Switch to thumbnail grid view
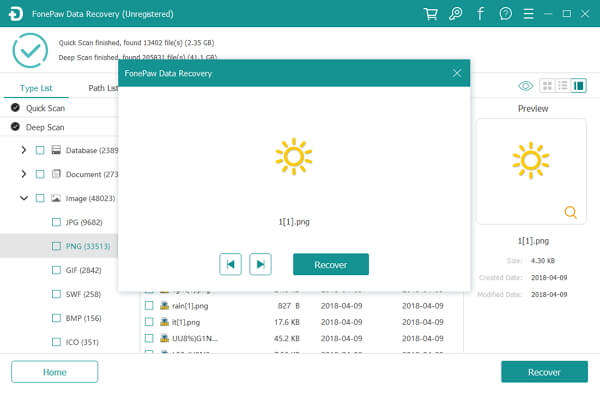Screen dimensions: 600x394 [547, 85]
